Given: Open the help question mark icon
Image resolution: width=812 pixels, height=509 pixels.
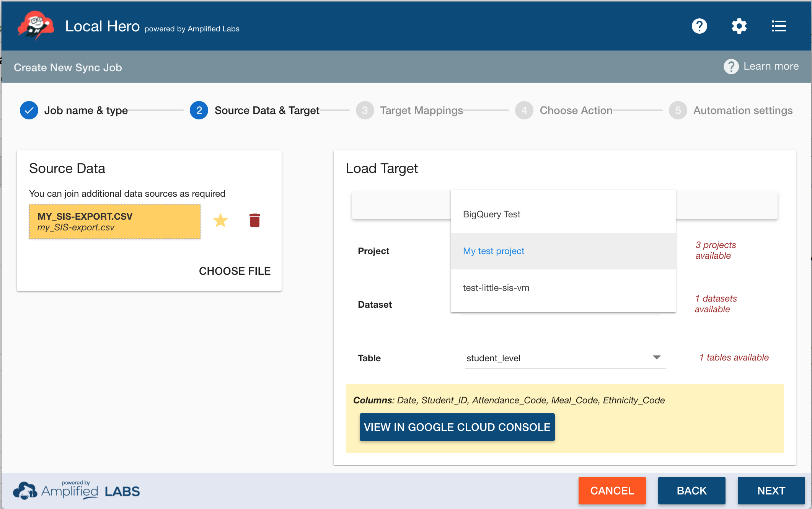Looking at the screenshot, I should [x=699, y=26].
